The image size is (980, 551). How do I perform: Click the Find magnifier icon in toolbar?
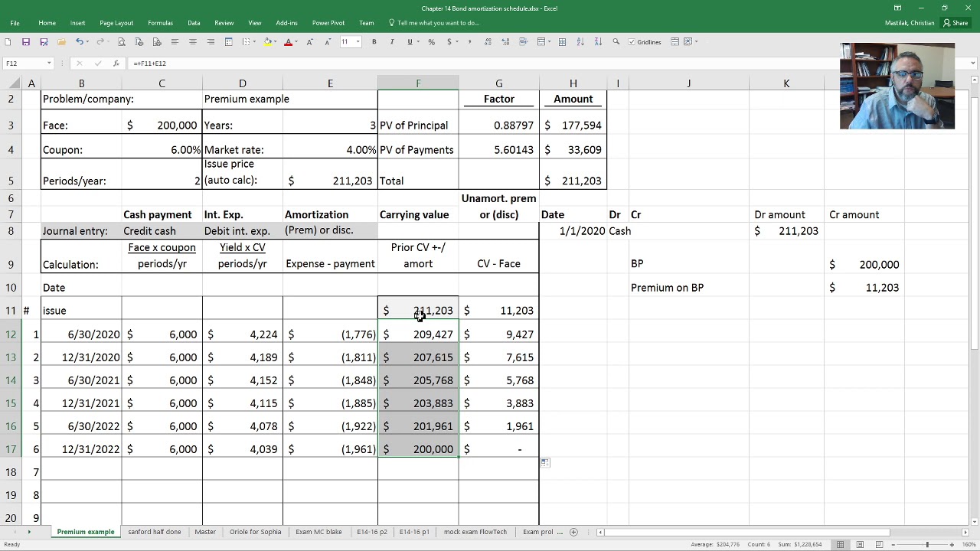coord(616,41)
